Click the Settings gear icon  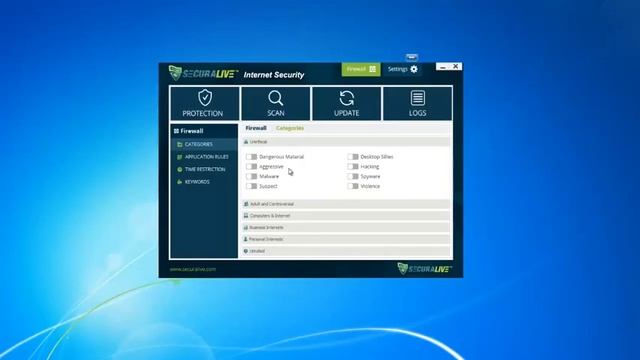point(414,69)
